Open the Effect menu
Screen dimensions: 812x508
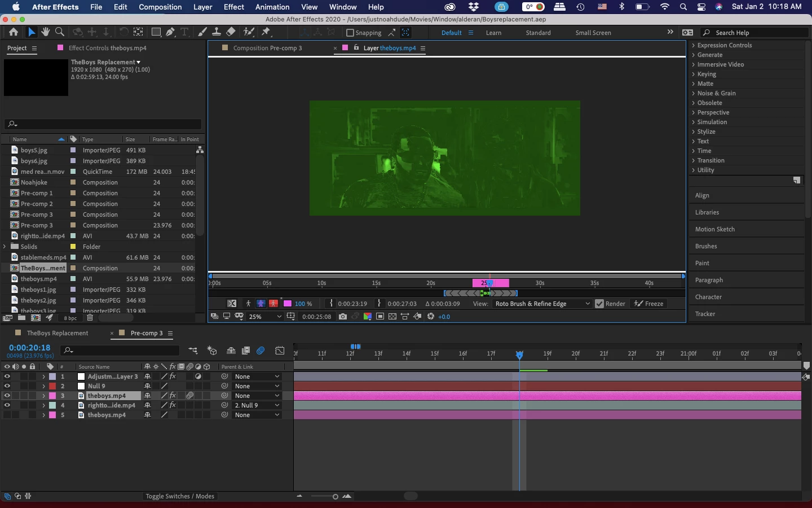click(x=233, y=7)
